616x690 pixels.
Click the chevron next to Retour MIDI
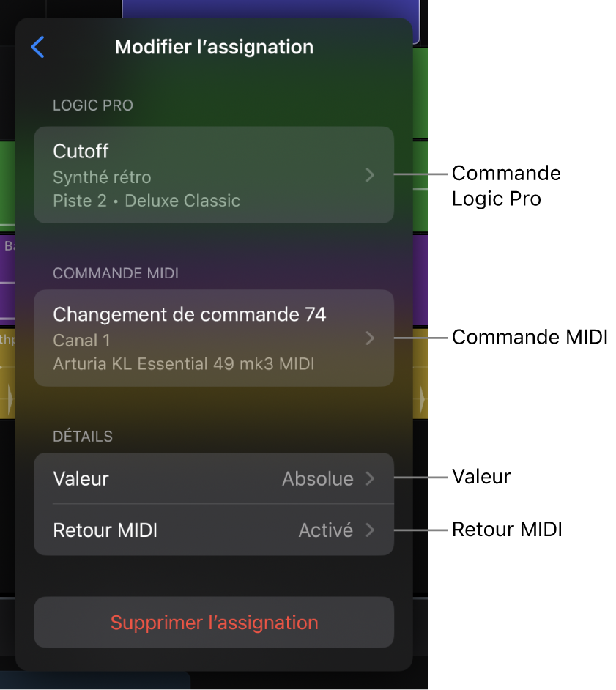point(370,530)
